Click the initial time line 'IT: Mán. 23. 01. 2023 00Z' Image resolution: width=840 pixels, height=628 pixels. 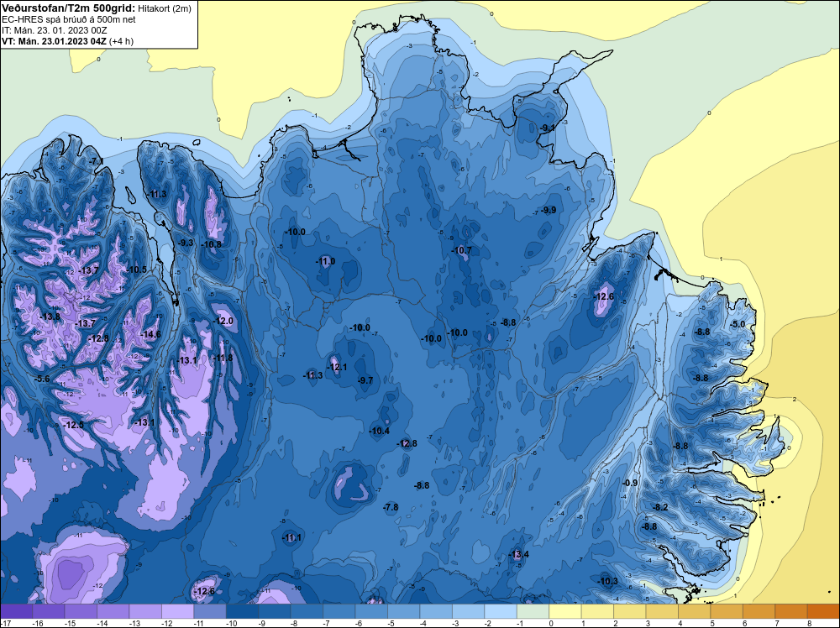[54, 30]
